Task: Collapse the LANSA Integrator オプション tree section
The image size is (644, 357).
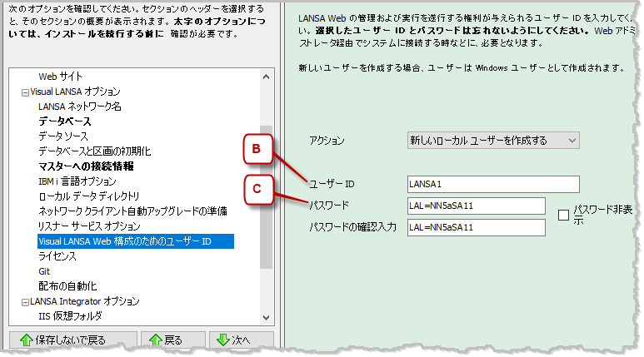Action: 25,302
